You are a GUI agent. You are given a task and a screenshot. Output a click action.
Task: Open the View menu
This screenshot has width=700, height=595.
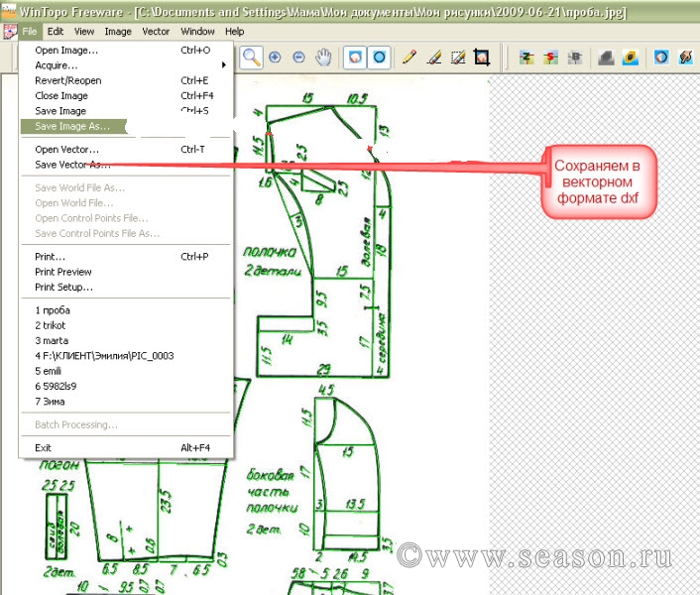coord(84,32)
